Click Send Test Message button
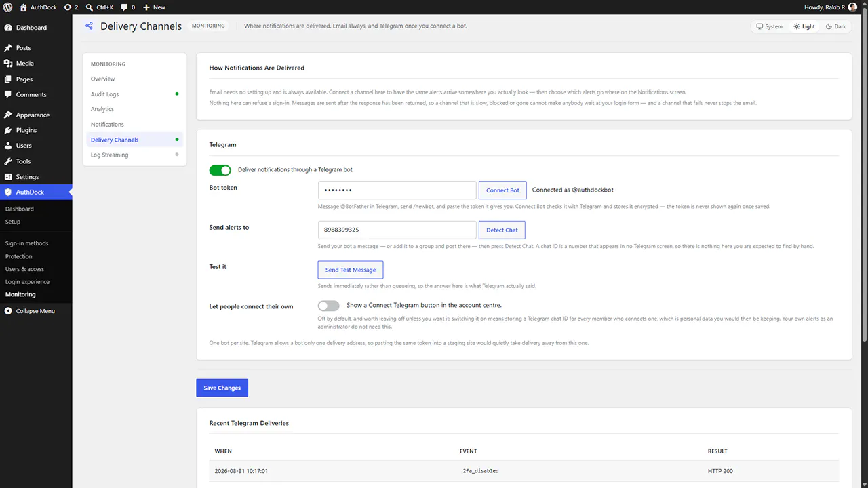 click(351, 270)
